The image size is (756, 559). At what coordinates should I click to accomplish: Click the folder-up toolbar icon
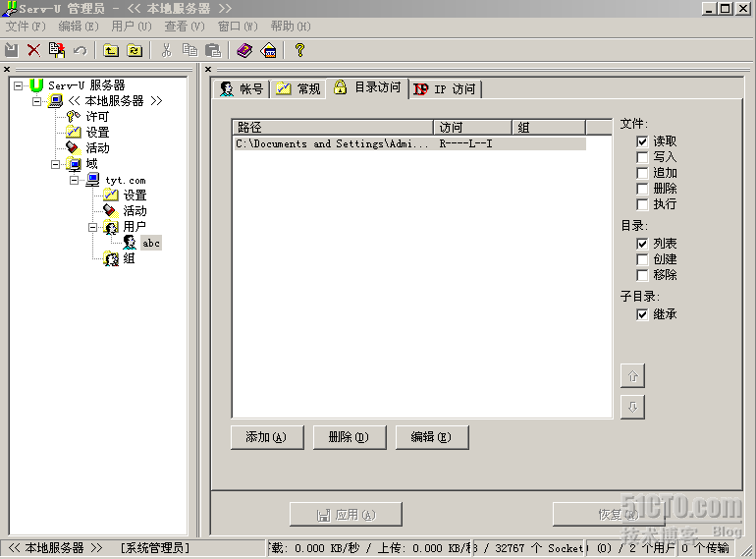tap(111, 50)
